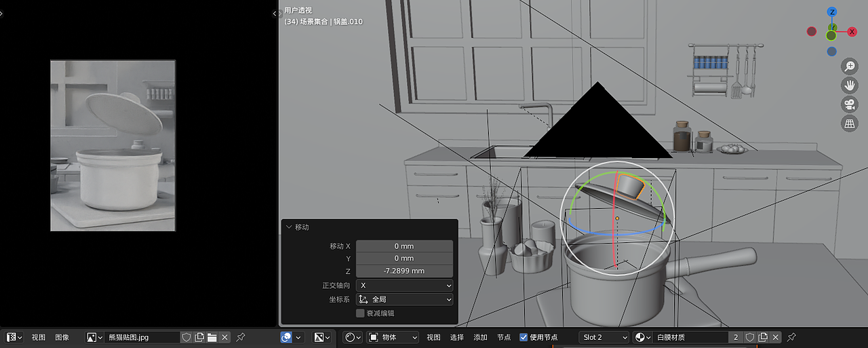Click the image preview in image editor

click(x=113, y=146)
